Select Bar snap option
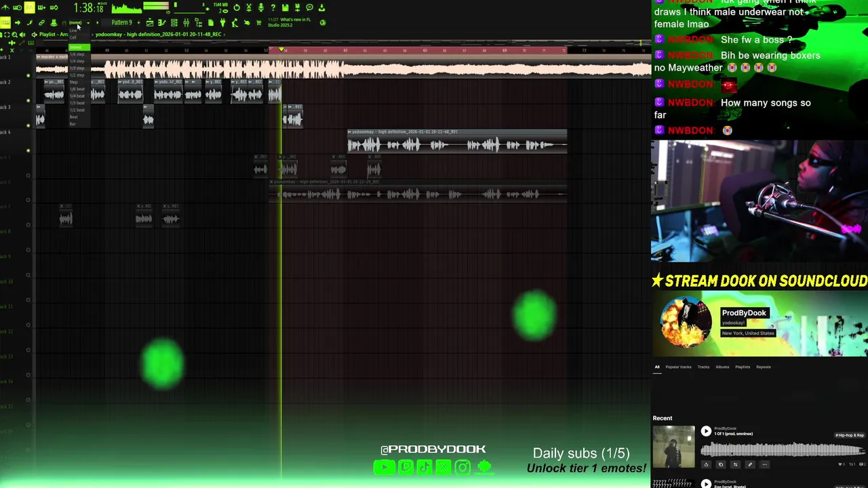 73,124
